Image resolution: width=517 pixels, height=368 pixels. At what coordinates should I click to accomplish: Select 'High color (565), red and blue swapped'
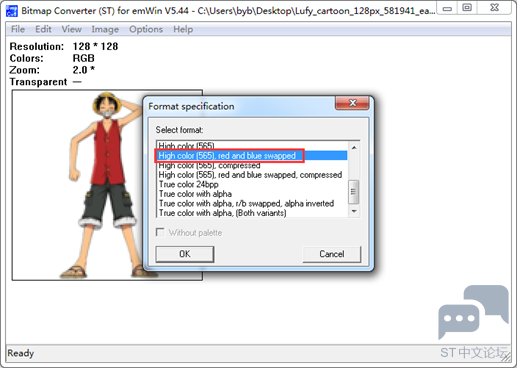(251, 156)
